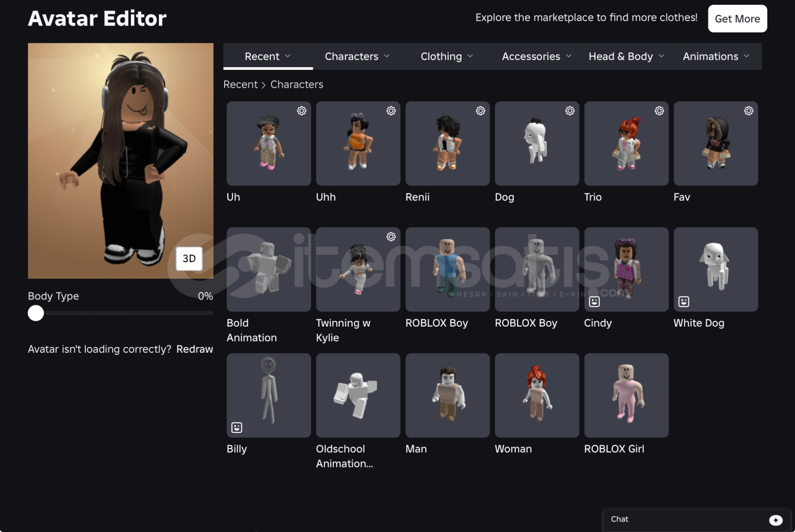
Task: Click the 'Woman' character name
Action: click(x=513, y=449)
